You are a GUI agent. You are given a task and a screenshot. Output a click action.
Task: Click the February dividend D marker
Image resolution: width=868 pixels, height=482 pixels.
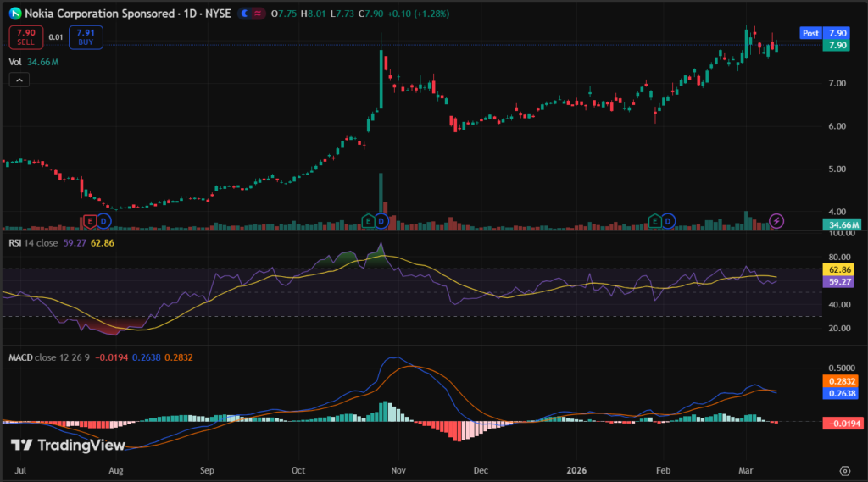(x=668, y=221)
